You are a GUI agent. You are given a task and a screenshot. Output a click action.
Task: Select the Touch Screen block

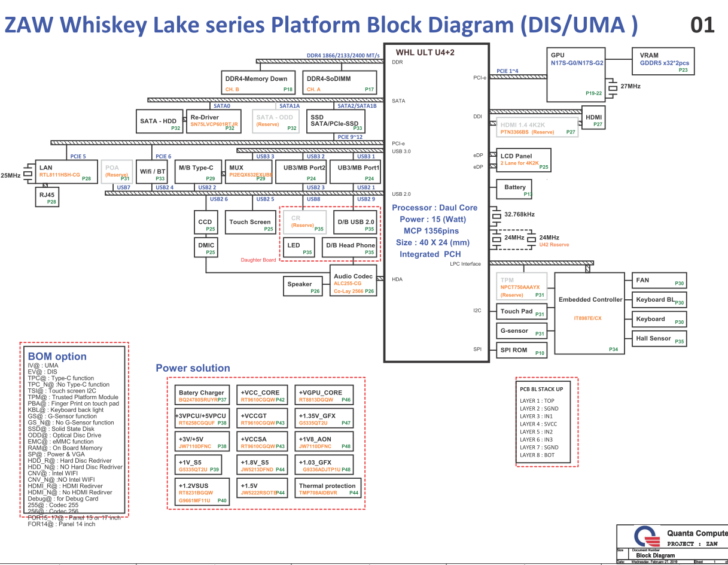251,222
